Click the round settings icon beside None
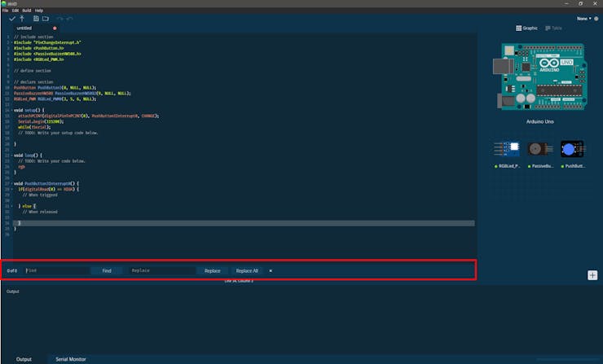 pos(596,19)
